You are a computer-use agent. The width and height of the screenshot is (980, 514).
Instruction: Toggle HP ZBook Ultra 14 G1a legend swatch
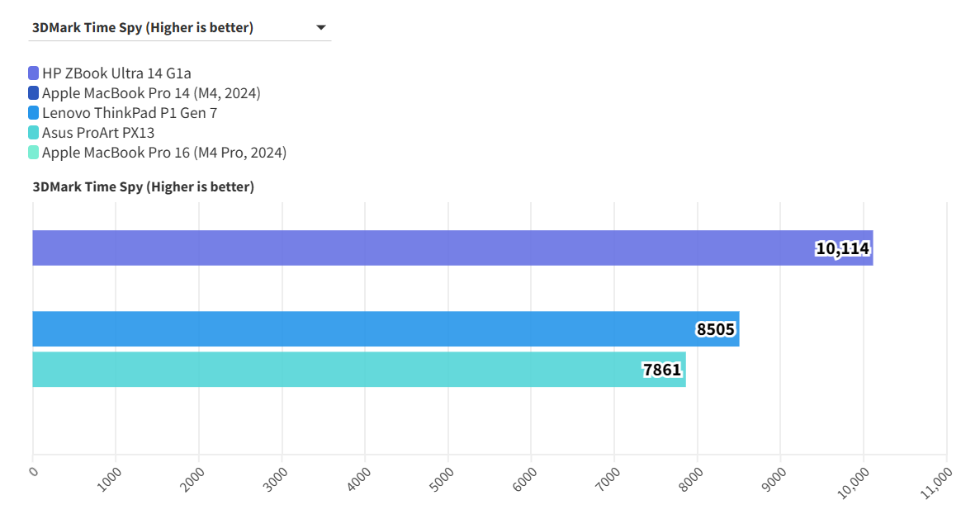33,73
